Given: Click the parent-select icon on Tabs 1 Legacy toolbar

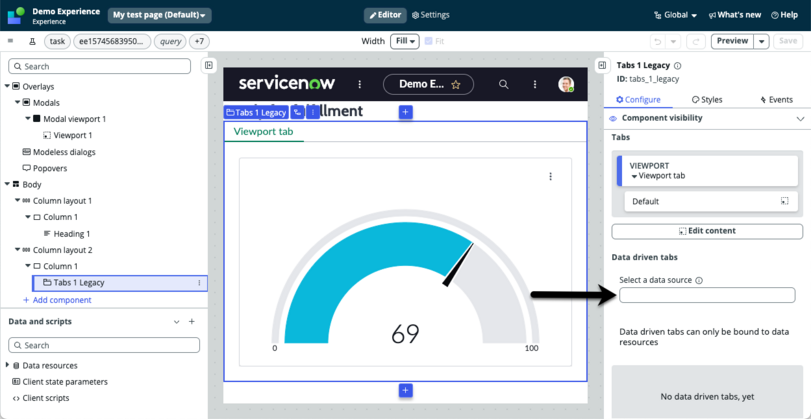Looking at the screenshot, I should pyautogui.click(x=297, y=112).
